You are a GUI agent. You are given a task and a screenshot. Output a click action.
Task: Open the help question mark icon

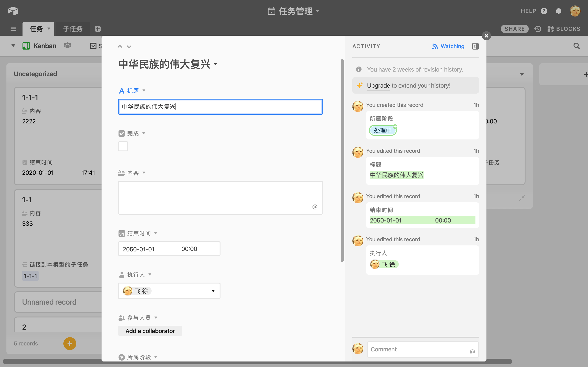[544, 11]
